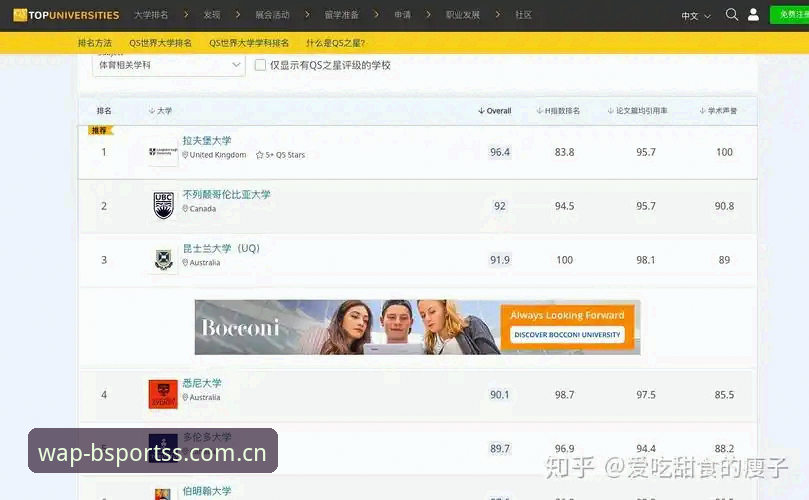Open 拉夫堡大学 link

(207, 140)
